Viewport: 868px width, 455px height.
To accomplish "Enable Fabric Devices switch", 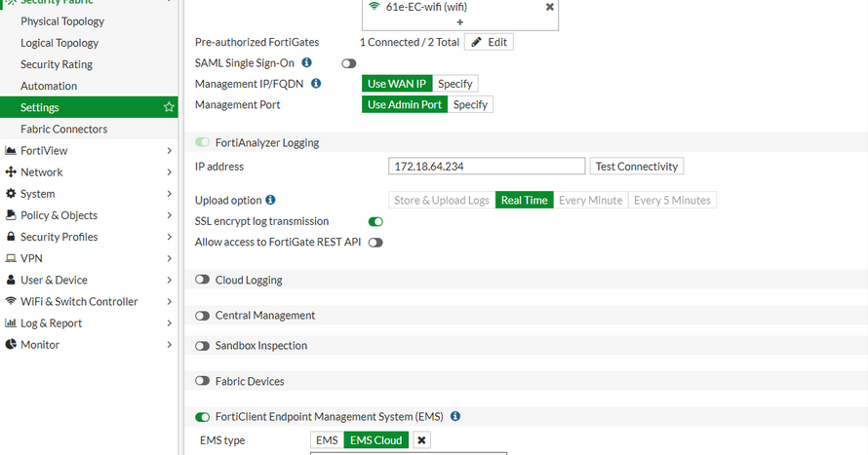I will [202, 381].
